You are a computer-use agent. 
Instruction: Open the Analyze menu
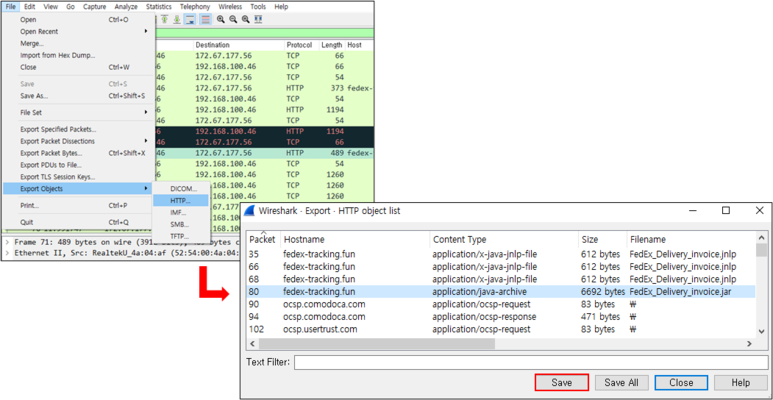[126, 7]
